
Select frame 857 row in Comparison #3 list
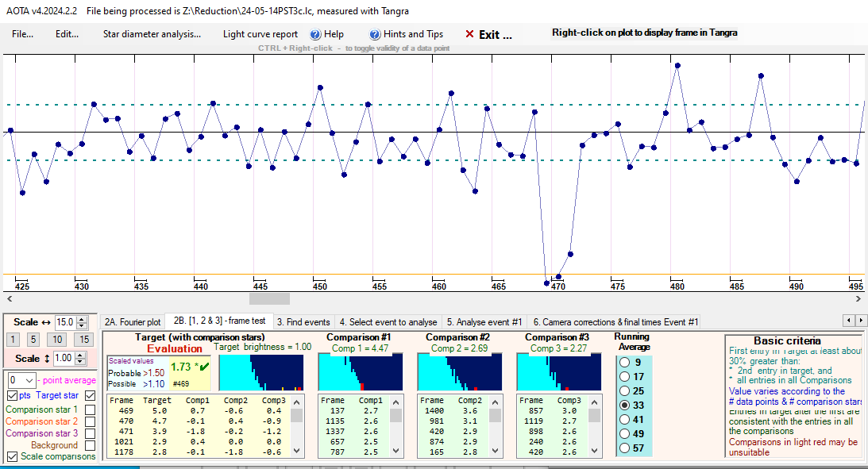tap(553, 411)
